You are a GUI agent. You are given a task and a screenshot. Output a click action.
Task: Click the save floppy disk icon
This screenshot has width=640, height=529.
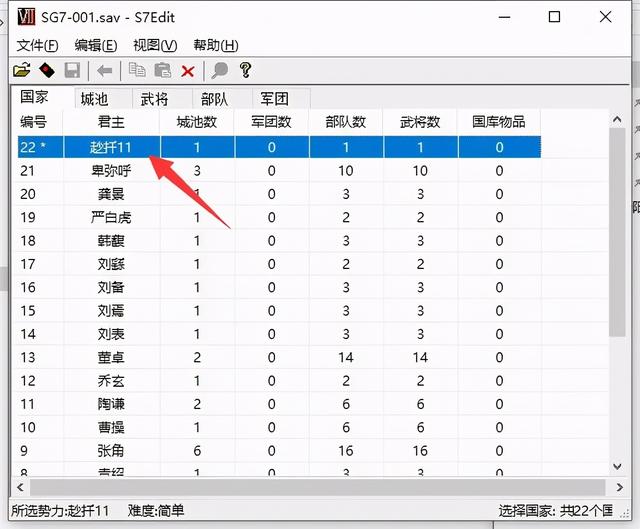point(72,71)
